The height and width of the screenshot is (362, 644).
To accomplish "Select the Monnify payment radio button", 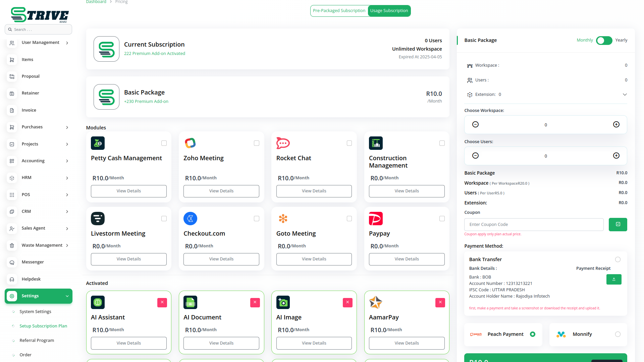I will [x=618, y=334].
